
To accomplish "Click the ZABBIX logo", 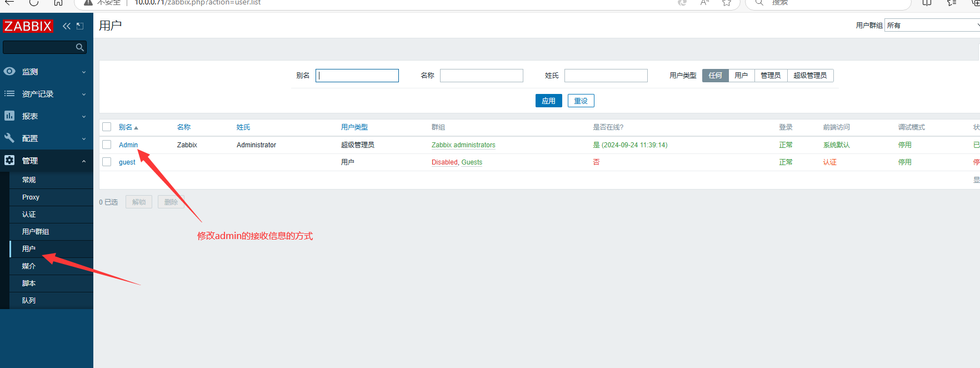I will point(28,26).
